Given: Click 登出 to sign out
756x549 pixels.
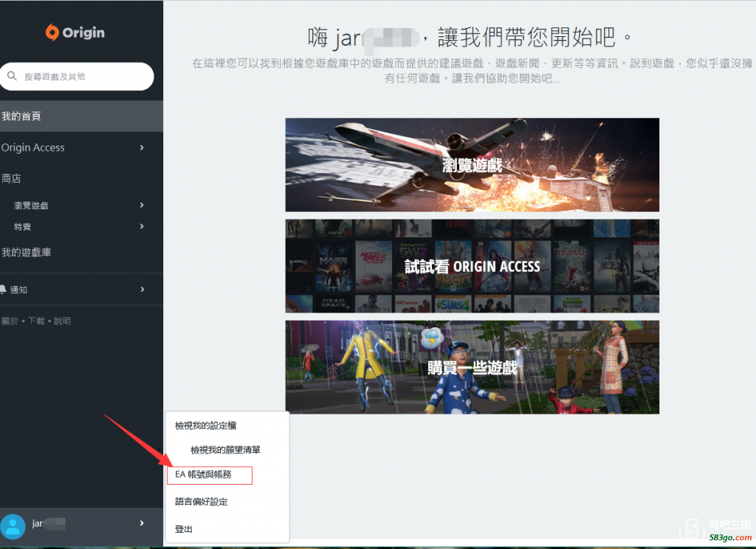Looking at the screenshot, I should click(x=184, y=529).
